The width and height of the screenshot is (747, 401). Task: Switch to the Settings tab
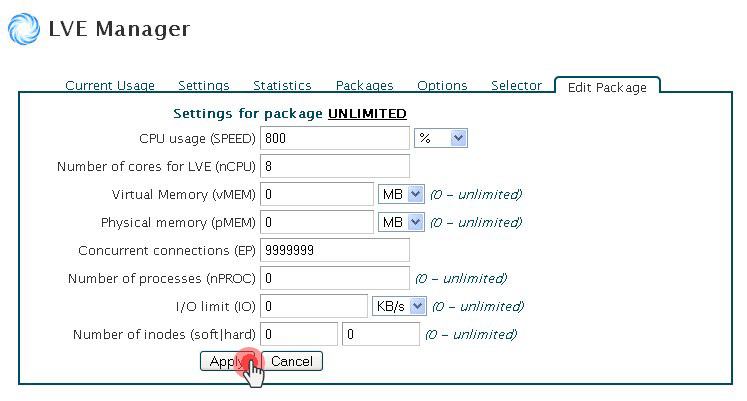coord(203,85)
